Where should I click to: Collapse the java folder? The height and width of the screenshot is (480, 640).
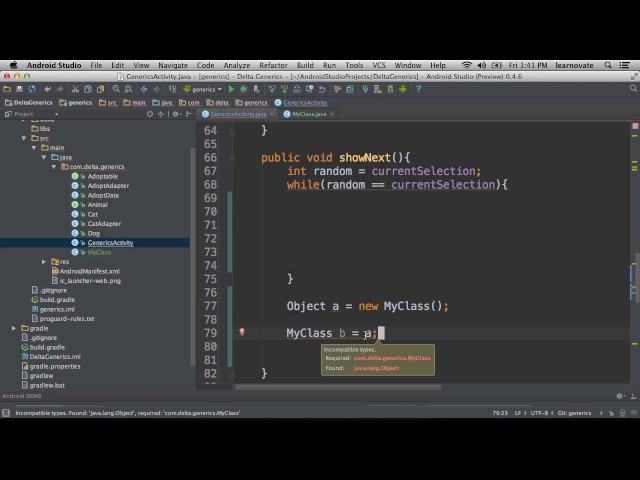[x=44, y=157]
